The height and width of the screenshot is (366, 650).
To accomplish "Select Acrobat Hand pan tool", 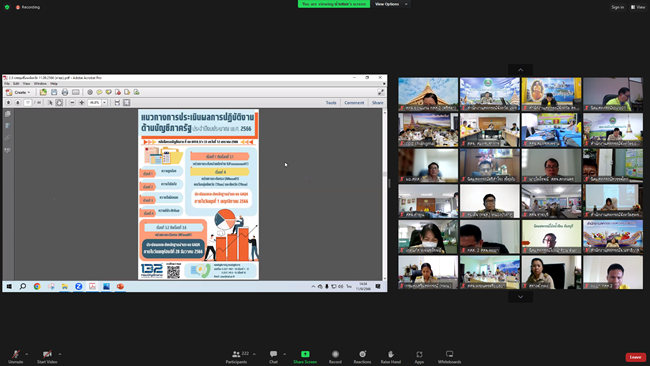I will (x=59, y=102).
